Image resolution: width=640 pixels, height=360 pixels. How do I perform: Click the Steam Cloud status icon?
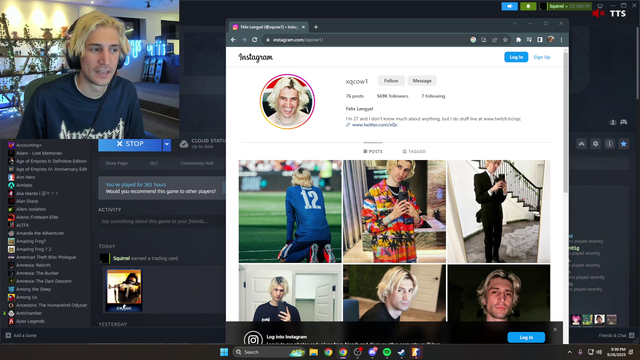184,144
